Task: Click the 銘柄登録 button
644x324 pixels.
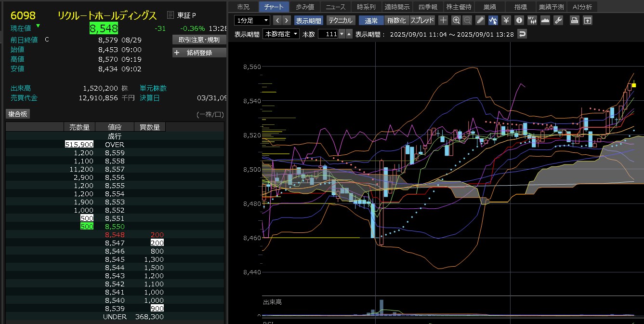Action: click(199, 53)
